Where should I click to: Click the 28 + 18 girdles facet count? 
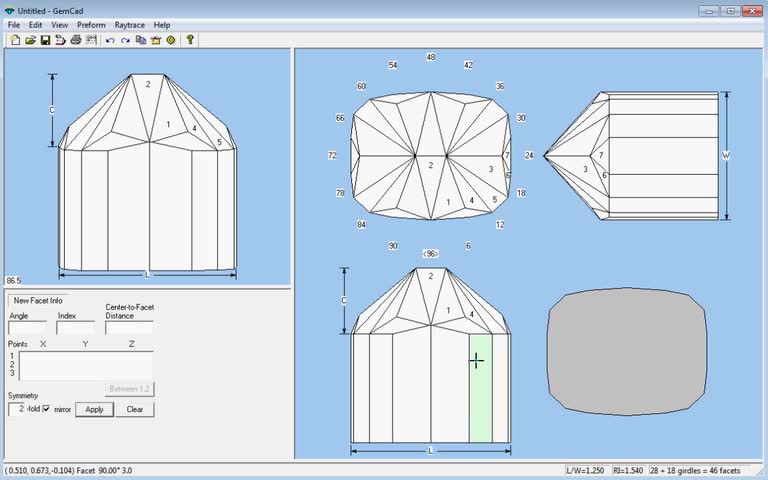696,471
